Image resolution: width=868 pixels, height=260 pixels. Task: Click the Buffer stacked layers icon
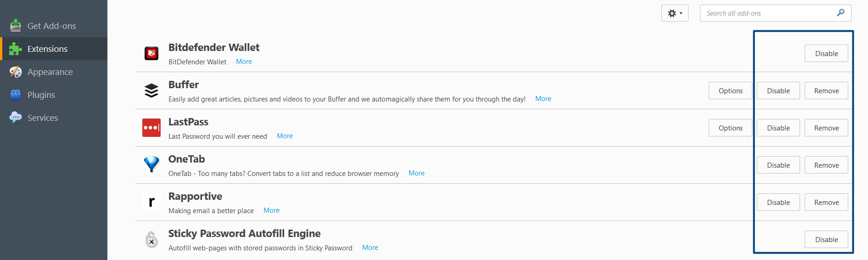click(x=151, y=90)
